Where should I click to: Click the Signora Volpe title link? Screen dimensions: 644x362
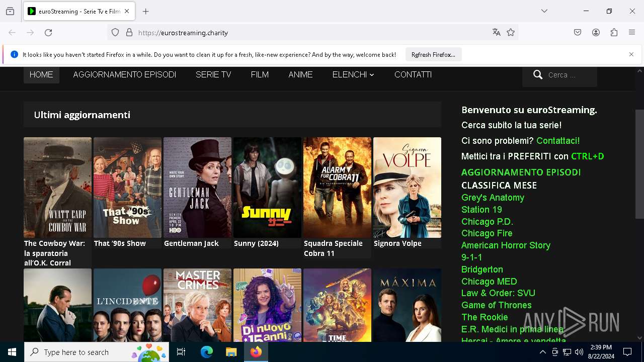(397, 243)
